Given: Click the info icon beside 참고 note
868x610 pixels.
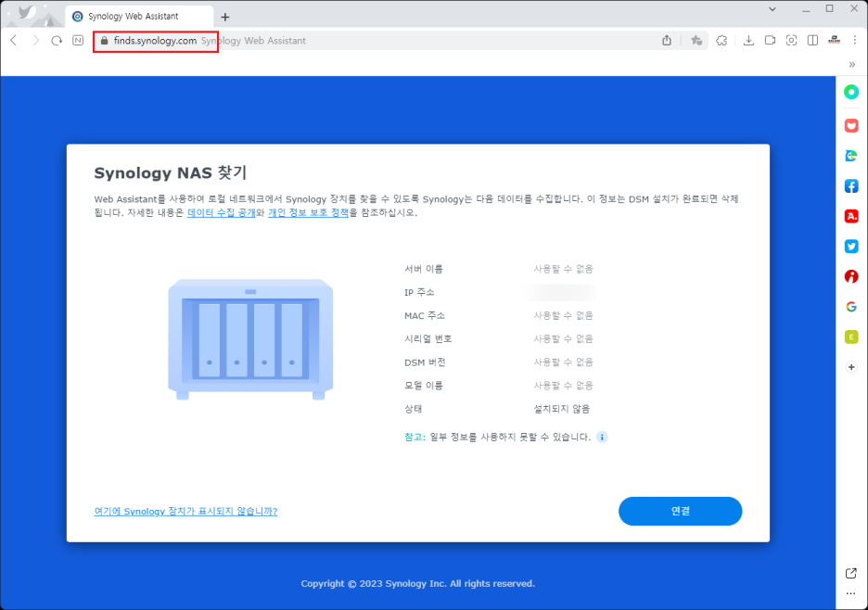Looking at the screenshot, I should point(602,438).
